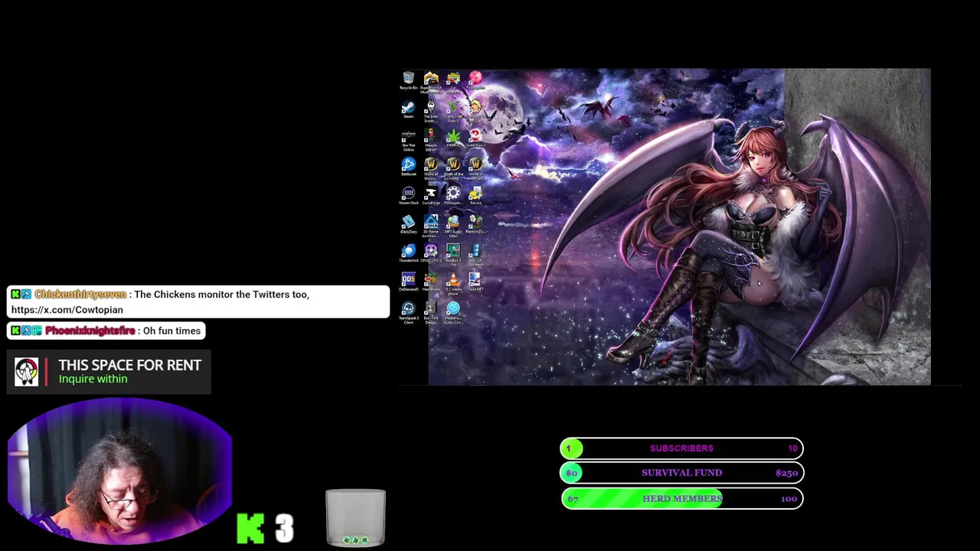Image resolution: width=980 pixels, height=551 pixels.
Task: Click the SURVIVAL FUND progress bar
Action: tap(681, 473)
